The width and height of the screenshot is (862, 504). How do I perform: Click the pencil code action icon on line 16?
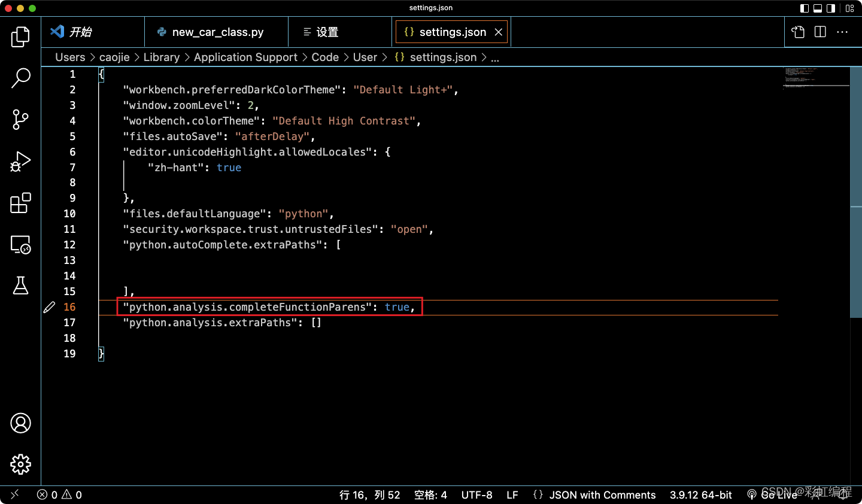pos(50,307)
